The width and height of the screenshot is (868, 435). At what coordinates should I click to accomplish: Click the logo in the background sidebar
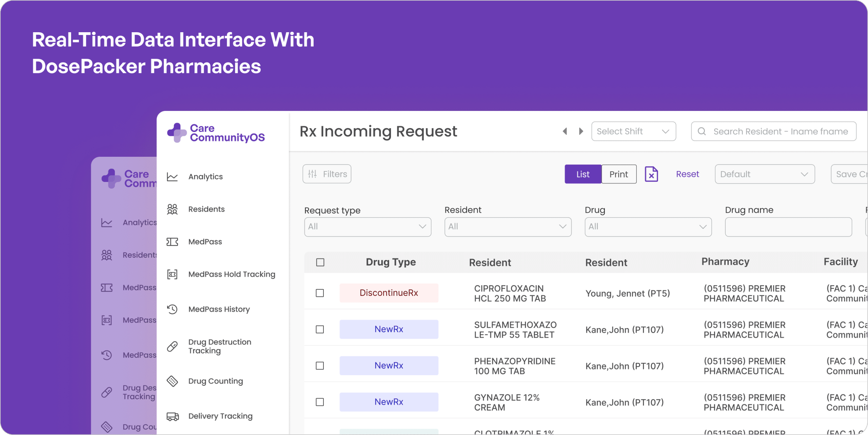point(129,178)
